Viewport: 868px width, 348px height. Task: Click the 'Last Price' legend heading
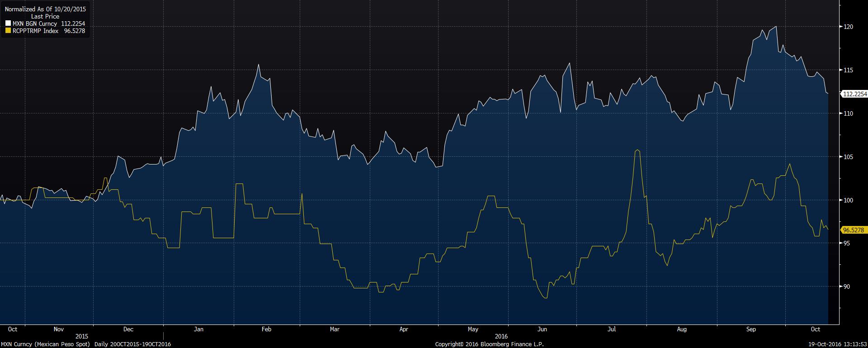click(45, 16)
